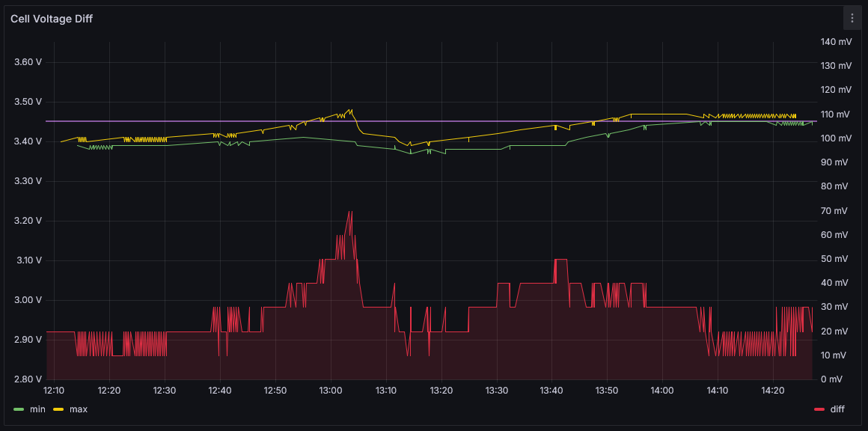Image resolution: width=868 pixels, height=431 pixels.
Task: Click the 20 mV right axis label
Action: click(835, 331)
